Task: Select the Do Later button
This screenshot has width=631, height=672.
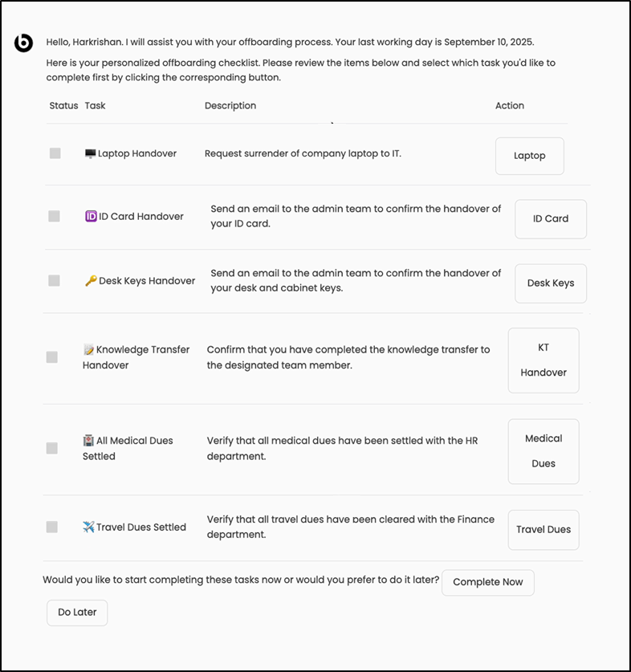Action: coord(77,613)
